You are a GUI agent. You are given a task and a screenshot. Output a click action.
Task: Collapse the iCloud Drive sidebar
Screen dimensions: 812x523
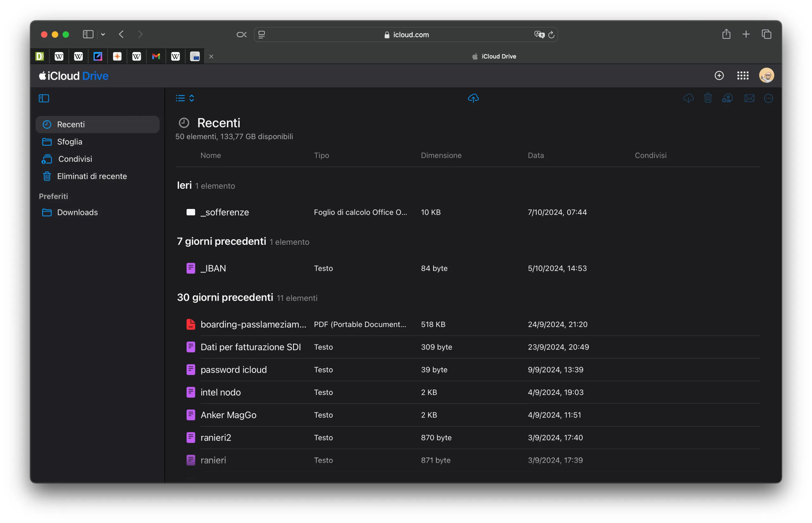44,99
